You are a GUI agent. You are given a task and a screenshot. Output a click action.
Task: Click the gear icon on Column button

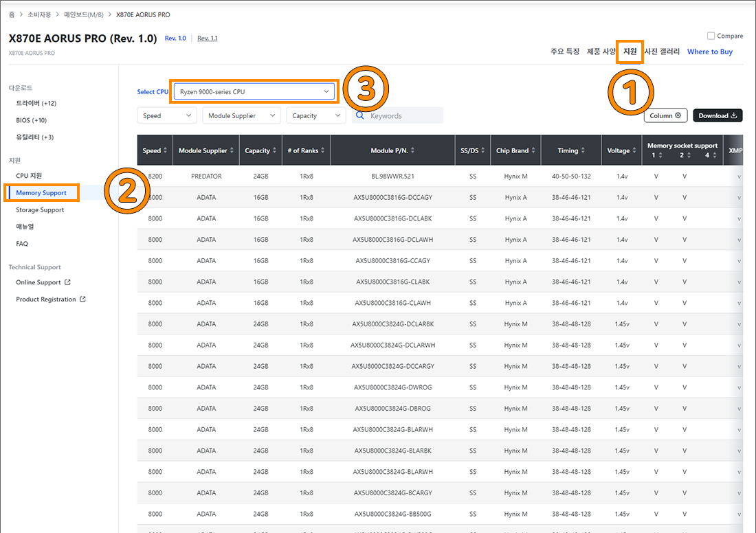(678, 115)
